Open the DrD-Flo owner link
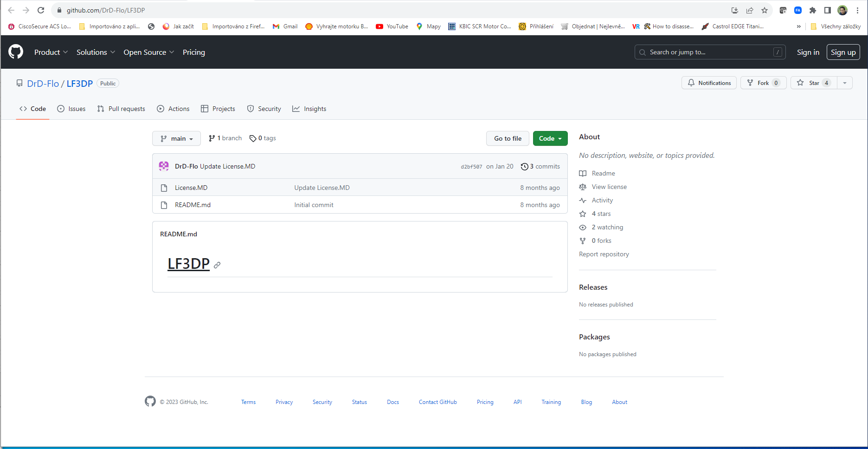868x449 pixels. (x=43, y=84)
